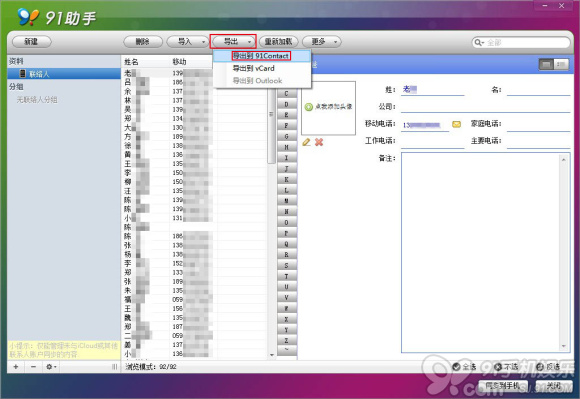Click into the 名 given name field

[x=538, y=90]
